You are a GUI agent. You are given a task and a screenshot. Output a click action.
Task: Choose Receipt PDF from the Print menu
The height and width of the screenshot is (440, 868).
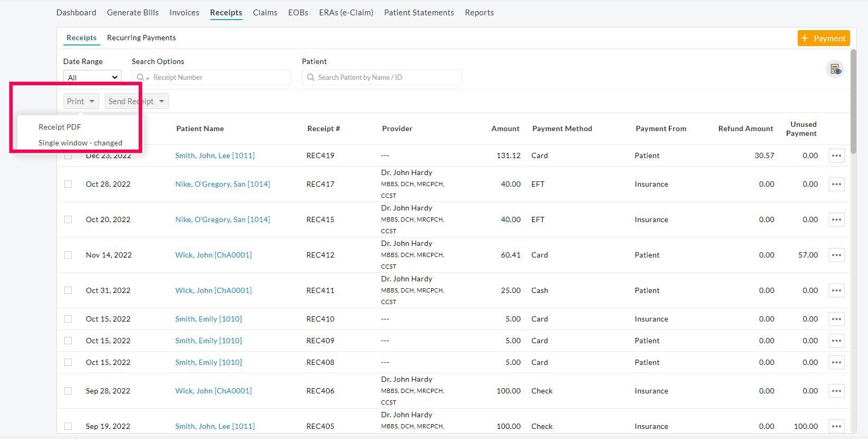(60, 127)
